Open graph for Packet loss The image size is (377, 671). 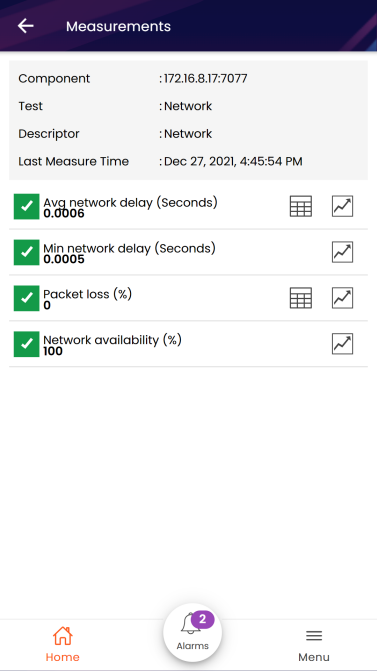[342, 298]
